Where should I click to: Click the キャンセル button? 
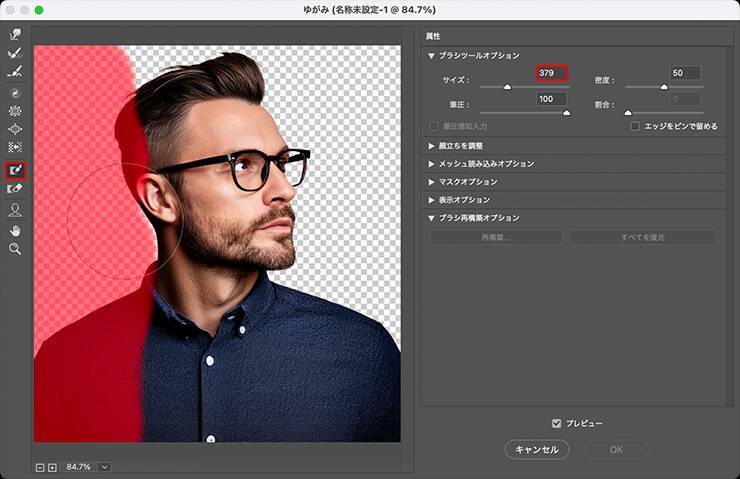[x=536, y=449]
